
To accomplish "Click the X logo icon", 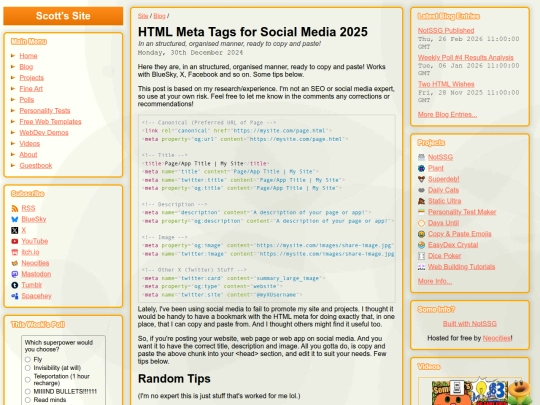I will [x=14, y=230].
